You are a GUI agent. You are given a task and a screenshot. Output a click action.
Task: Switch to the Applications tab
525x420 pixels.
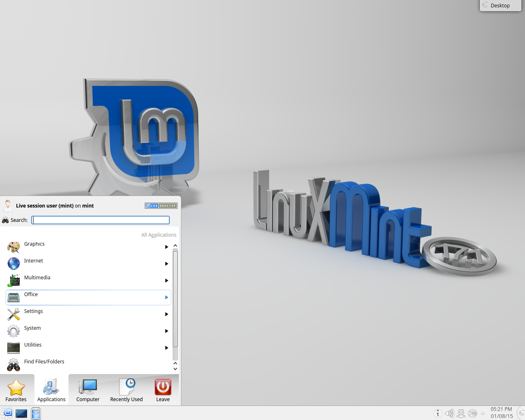[51, 390]
